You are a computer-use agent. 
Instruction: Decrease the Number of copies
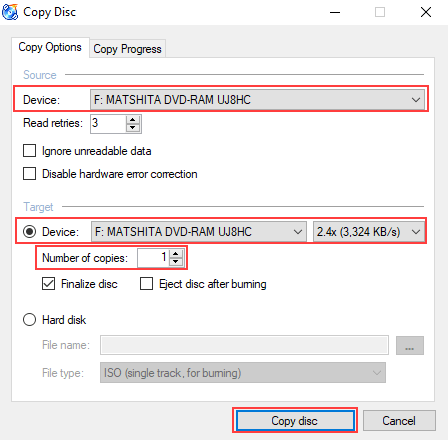(176, 262)
